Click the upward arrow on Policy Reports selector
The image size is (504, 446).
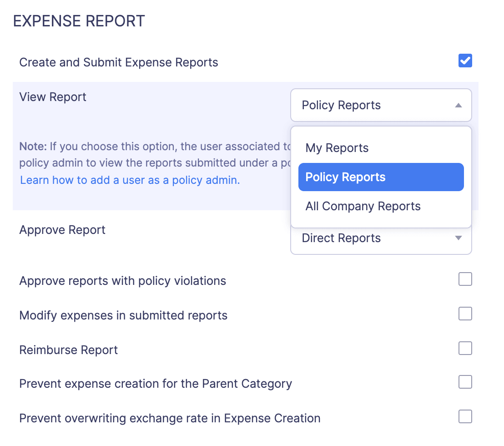[459, 105]
